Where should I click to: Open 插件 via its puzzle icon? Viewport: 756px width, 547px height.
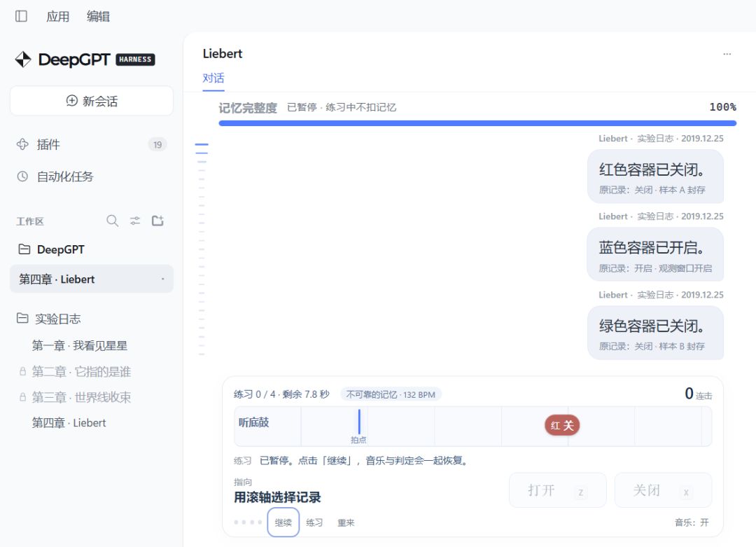click(x=22, y=144)
